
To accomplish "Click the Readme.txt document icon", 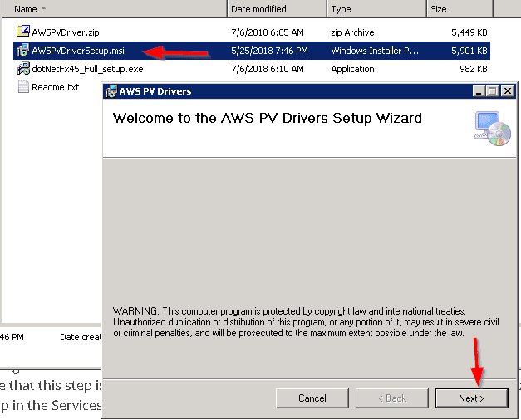I will point(23,86).
